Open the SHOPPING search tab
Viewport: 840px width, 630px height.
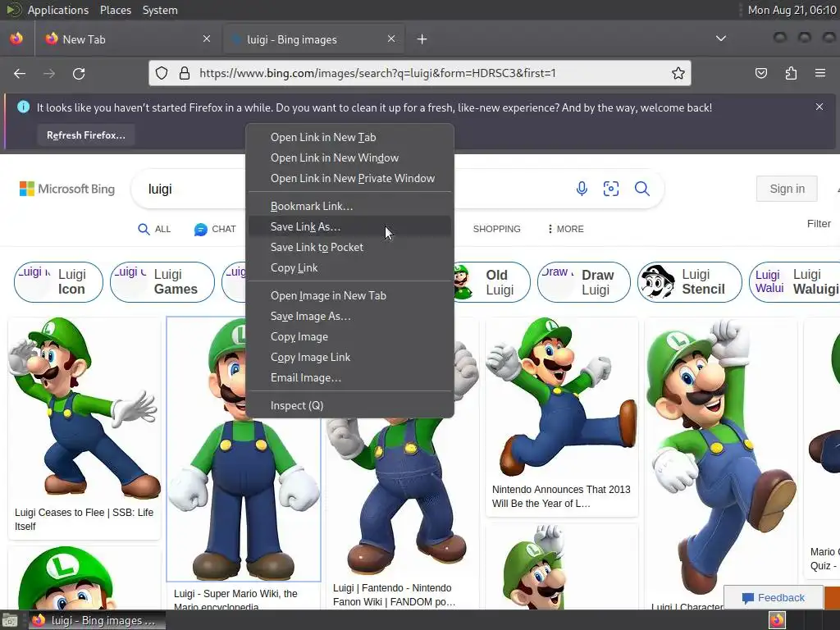click(496, 229)
